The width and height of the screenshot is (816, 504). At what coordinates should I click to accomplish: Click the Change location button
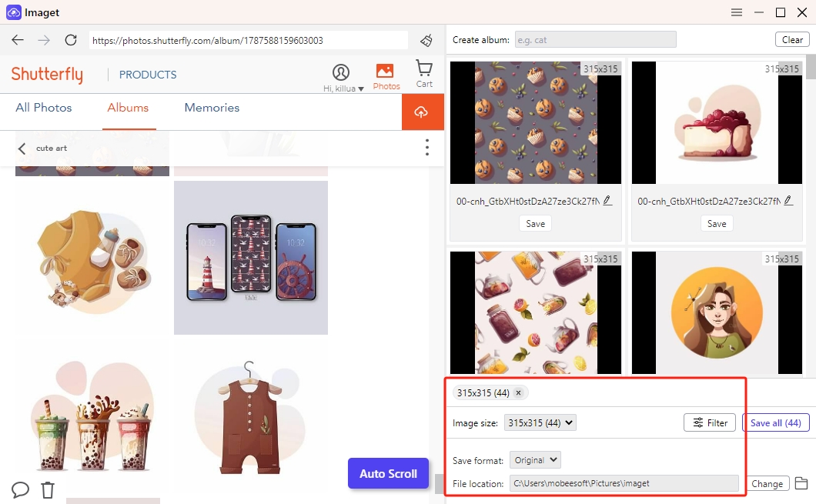pyautogui.click(x=767, y=484)
